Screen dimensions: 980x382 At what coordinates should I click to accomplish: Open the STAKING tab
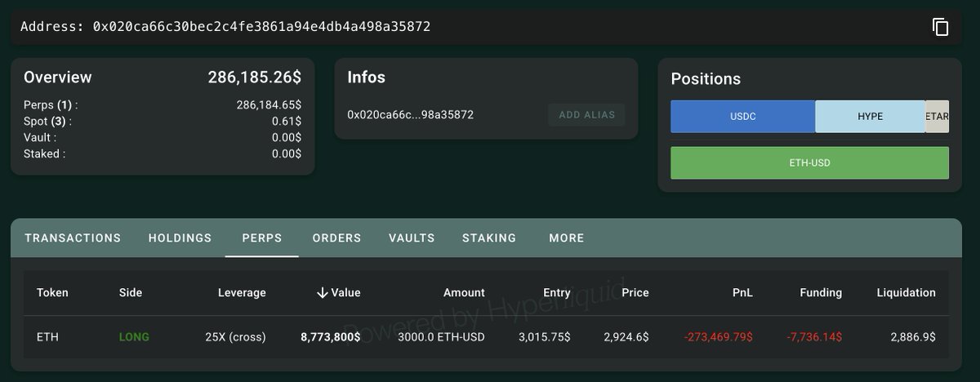point(489,238)
